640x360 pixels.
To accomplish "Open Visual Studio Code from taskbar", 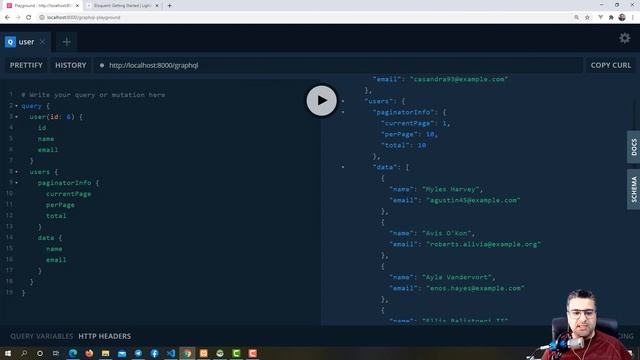I will coord(171,353).
